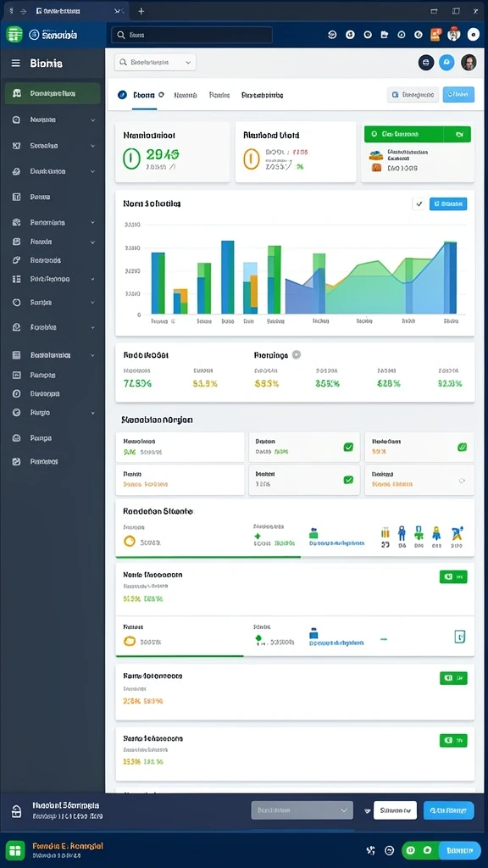Open the filter dropdown below the header search
This screenshot has width=488, height=868.
(x=155, y=63)
